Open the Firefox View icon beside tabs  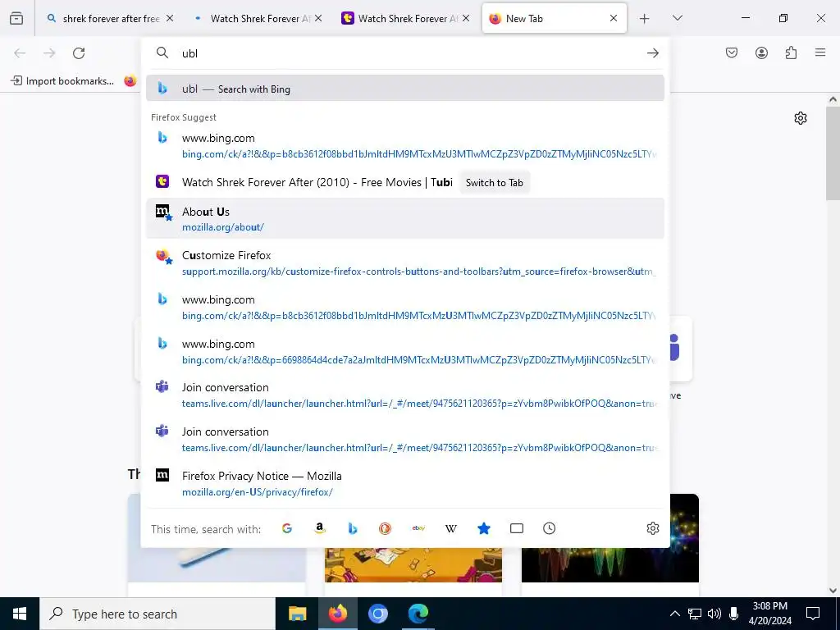pos(16,18)
